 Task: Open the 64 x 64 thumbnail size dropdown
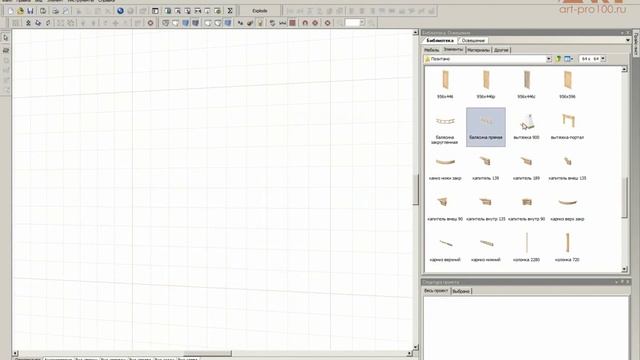click(x=603, y=59)
